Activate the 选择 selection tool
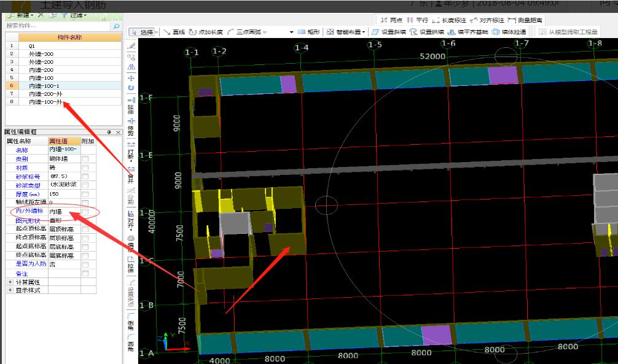 [x=143, y=32]
